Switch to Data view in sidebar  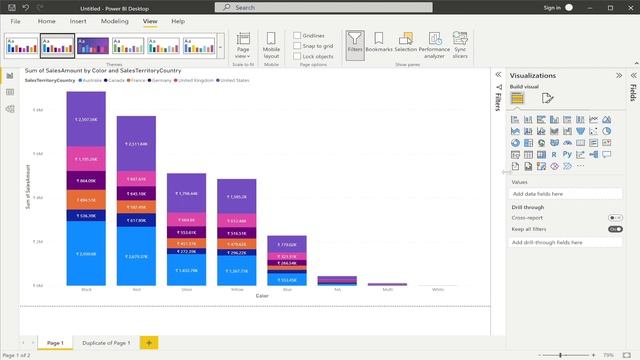[10, 92]
